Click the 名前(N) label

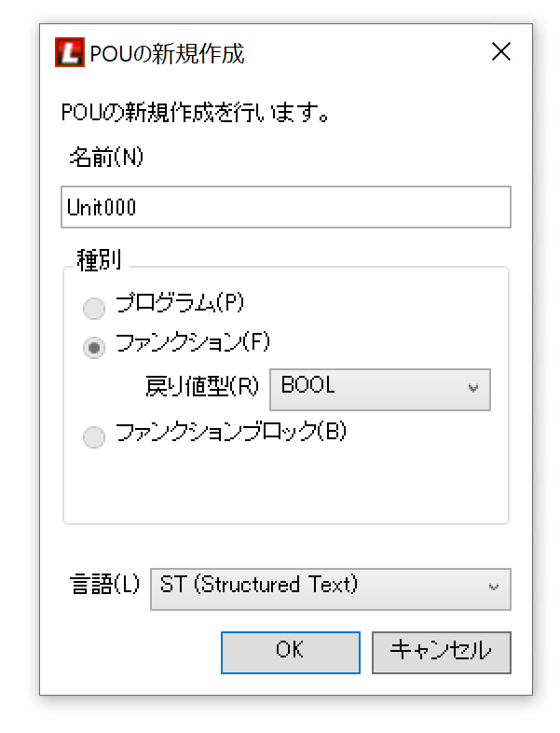[x=106, y=158]
